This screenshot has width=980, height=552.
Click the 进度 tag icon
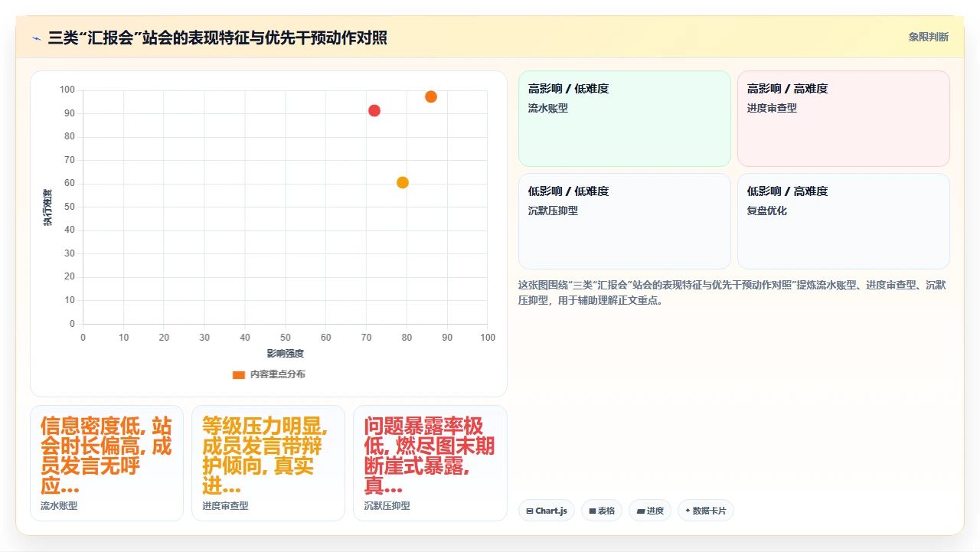click(x=640, y=511)
